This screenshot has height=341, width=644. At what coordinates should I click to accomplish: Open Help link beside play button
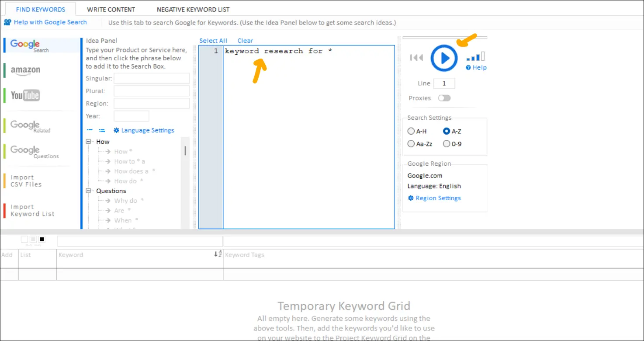click(x=476, y=68)
